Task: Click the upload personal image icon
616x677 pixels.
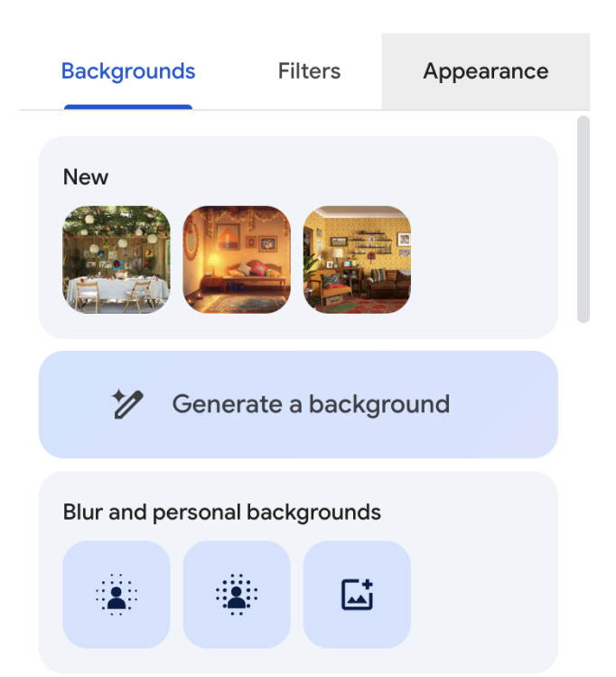Action: [357, 594]
